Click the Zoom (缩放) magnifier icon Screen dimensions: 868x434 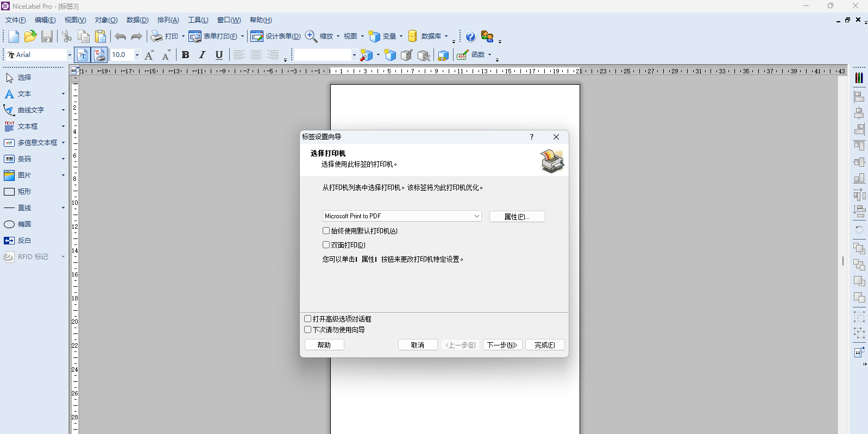pos(311,36)
